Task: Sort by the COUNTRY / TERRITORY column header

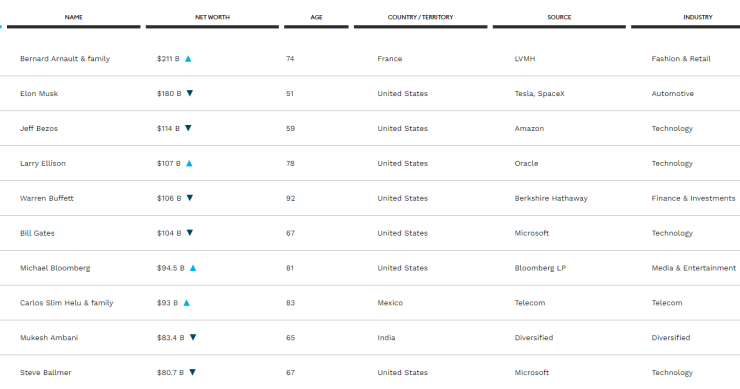Action: 420,17
